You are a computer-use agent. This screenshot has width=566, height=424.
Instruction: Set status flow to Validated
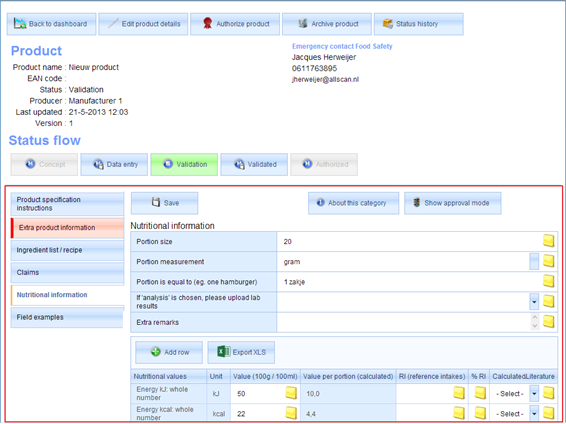pos(254,165)
